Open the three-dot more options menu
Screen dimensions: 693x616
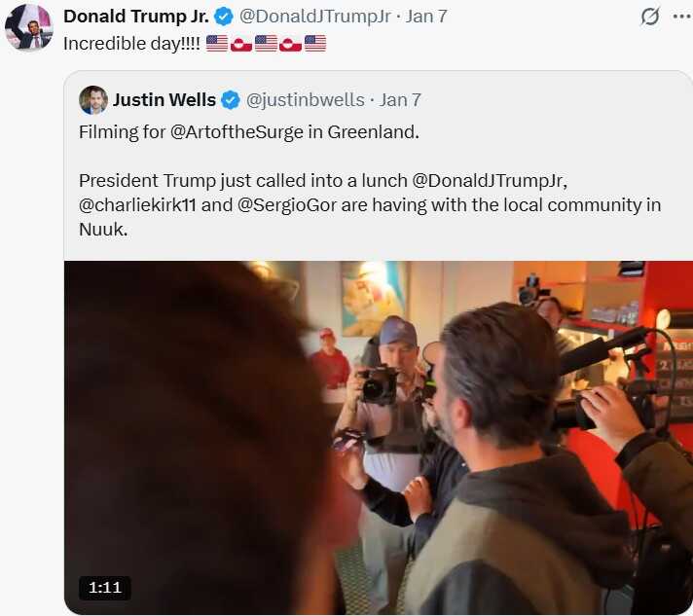[682, 17]
